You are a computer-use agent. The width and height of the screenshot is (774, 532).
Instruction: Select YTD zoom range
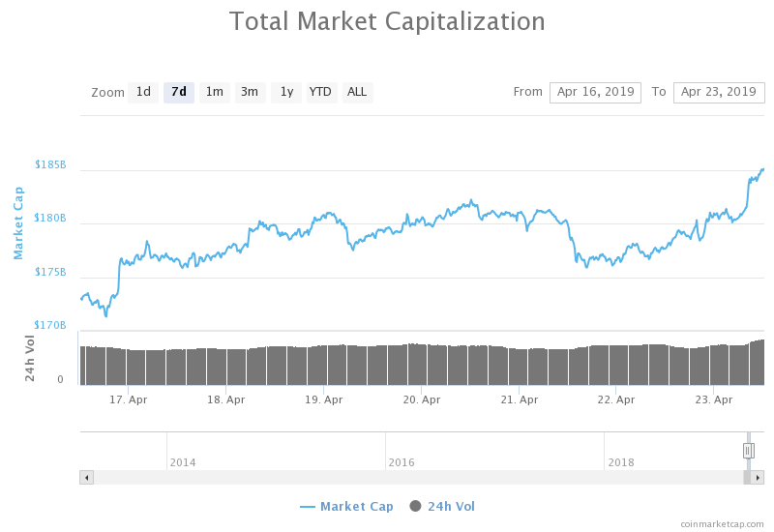coord(320,92)
